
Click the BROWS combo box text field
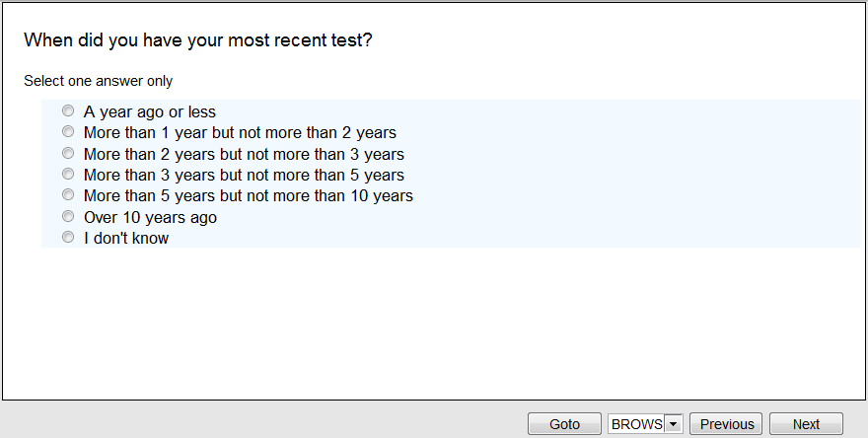pos(636,424)
